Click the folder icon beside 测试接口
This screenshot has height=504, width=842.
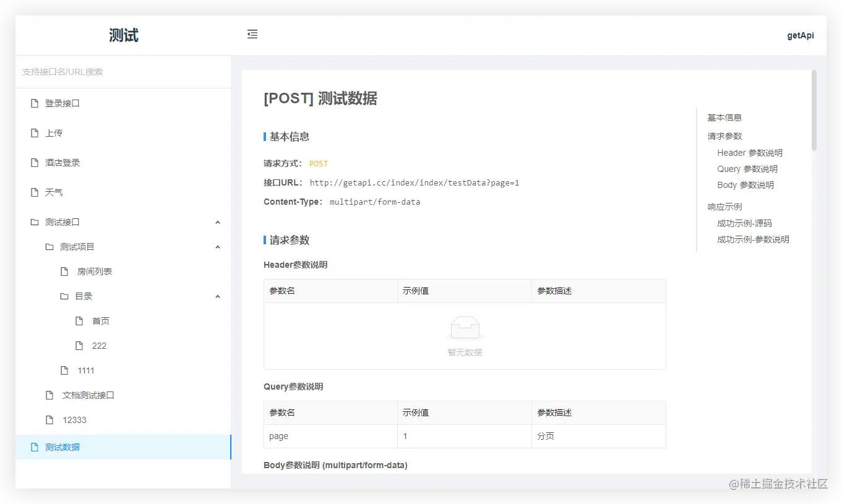click(35, 222)
